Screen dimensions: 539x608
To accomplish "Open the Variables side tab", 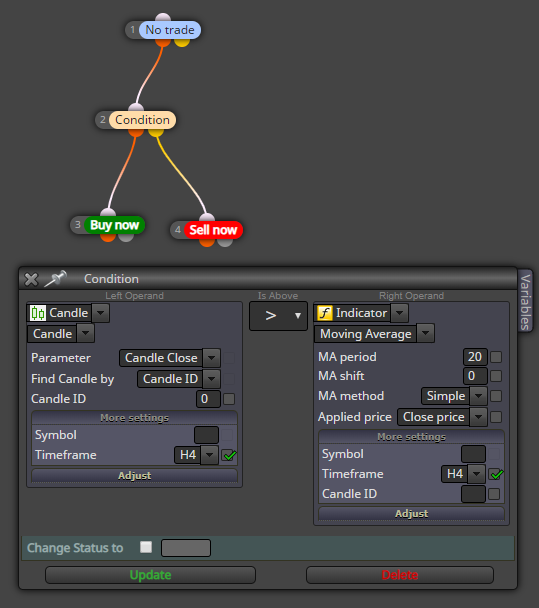I will (x=525, y=302).
